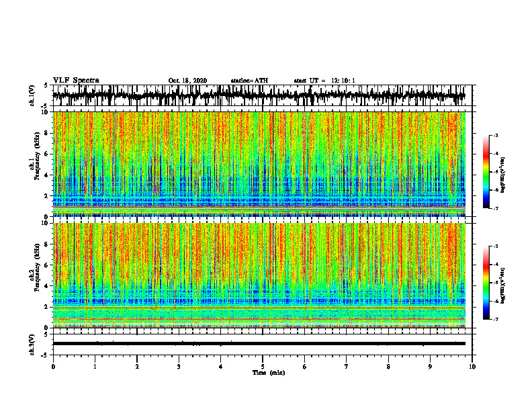This screenshot has width=532, height=411.
Task: Click the 8 kHz tick on ch.2 frequency axis
Action: (x=46, y=244)
